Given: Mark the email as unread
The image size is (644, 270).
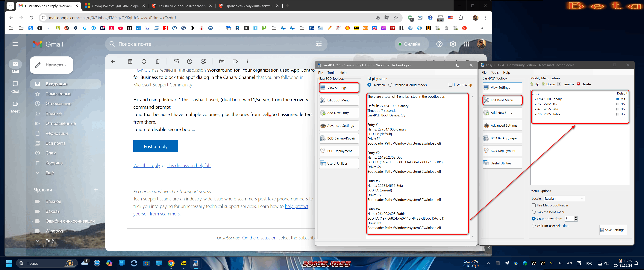Looking at the screenshot, I should [176, 61].
